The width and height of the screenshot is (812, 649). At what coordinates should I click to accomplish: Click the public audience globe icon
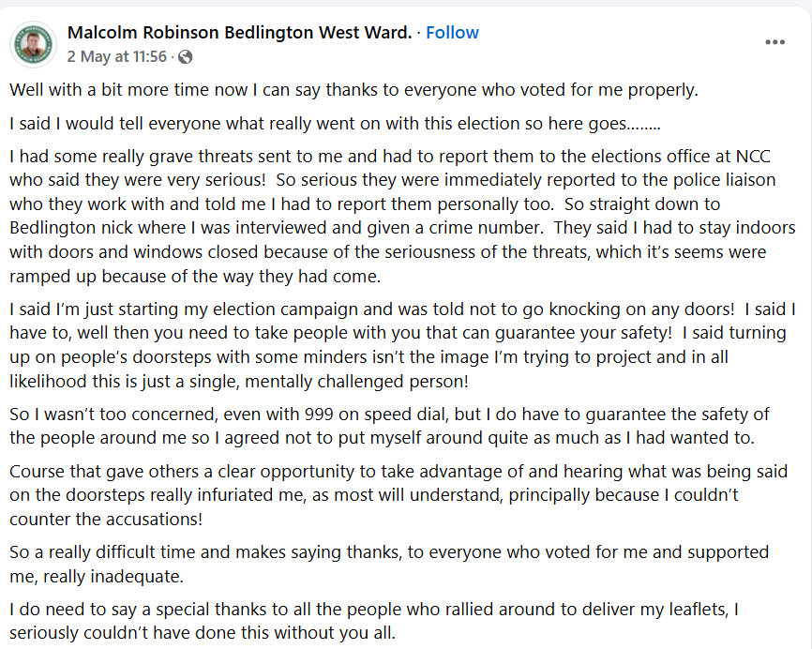click(185, 57)
